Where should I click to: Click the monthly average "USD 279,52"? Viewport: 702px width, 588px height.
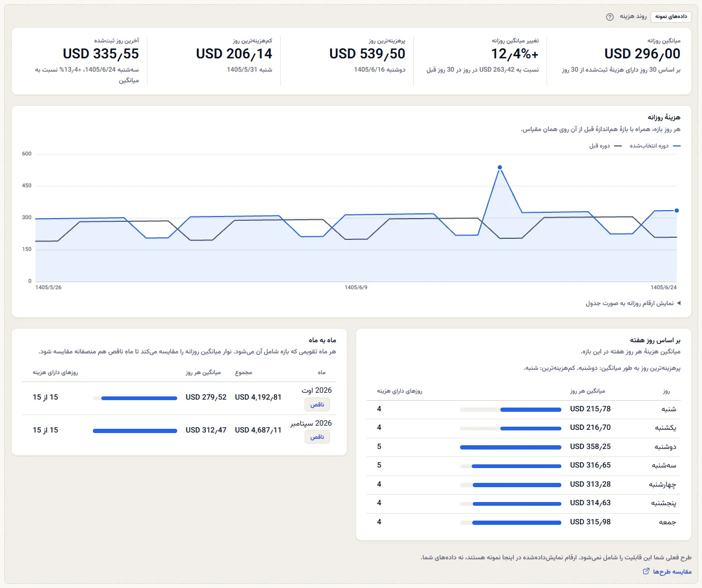pos(206,397)
